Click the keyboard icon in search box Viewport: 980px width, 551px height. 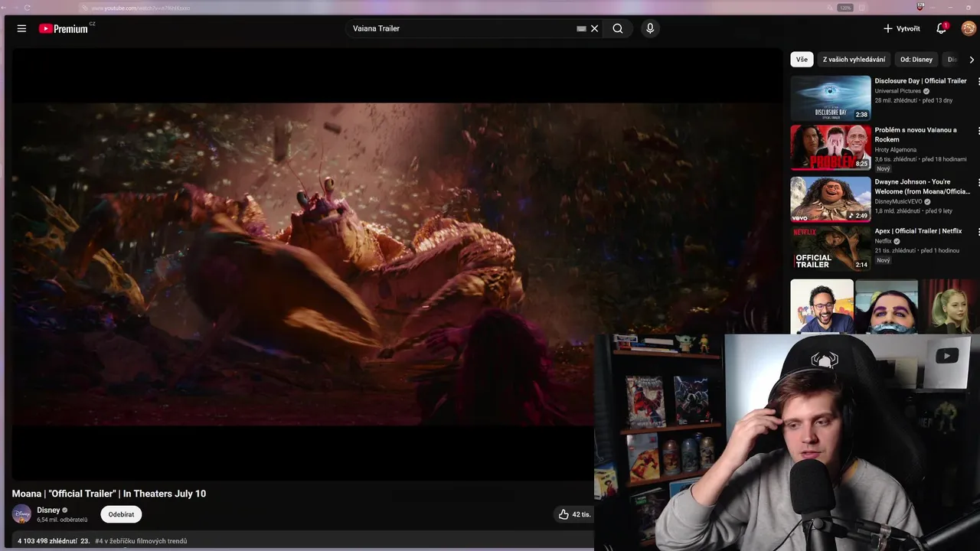581,28
